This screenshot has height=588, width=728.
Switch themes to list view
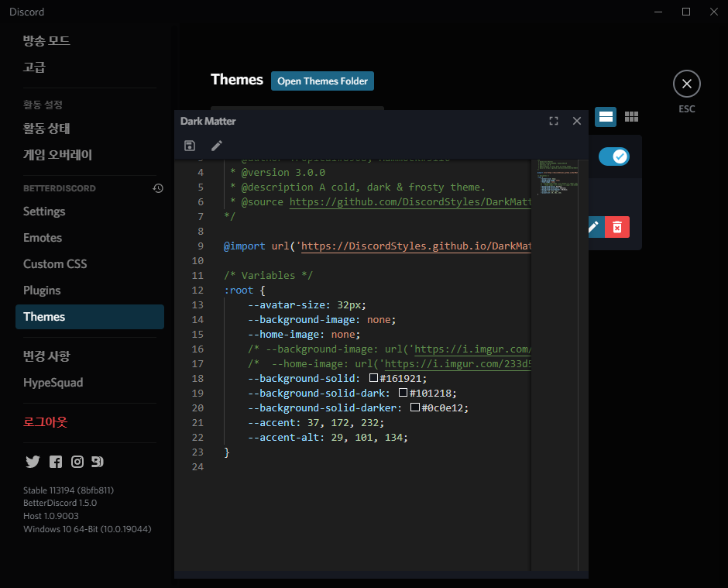click(606, 116)
